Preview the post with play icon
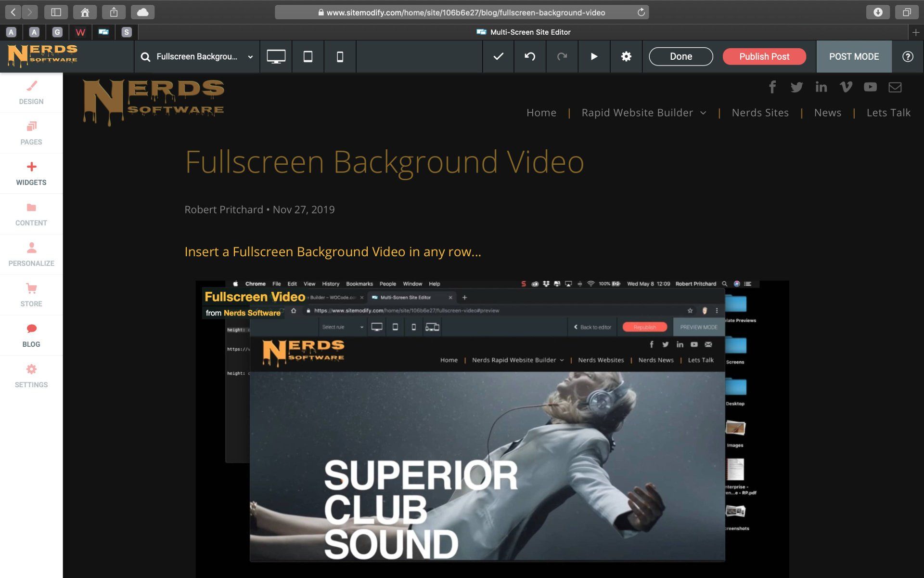 tap(594, 56)
